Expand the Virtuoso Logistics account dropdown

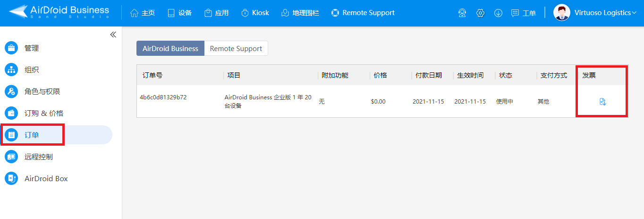click(605, 13)
